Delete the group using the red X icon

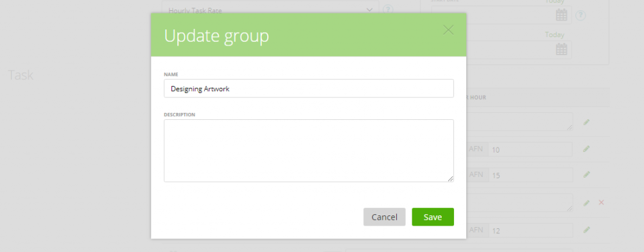pyautogui.click(x=601, y=203)
